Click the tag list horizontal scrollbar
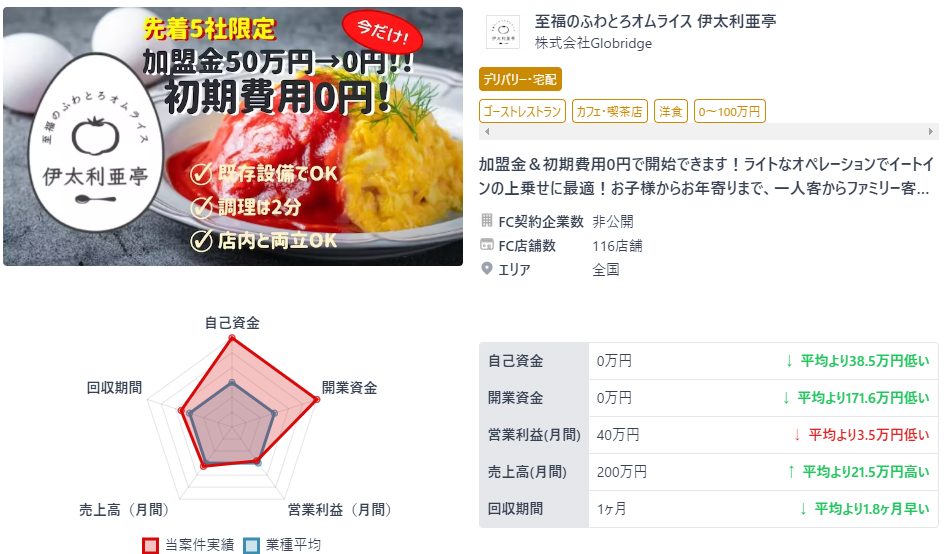This screenshot has height=554, width=944. [709, 131]
